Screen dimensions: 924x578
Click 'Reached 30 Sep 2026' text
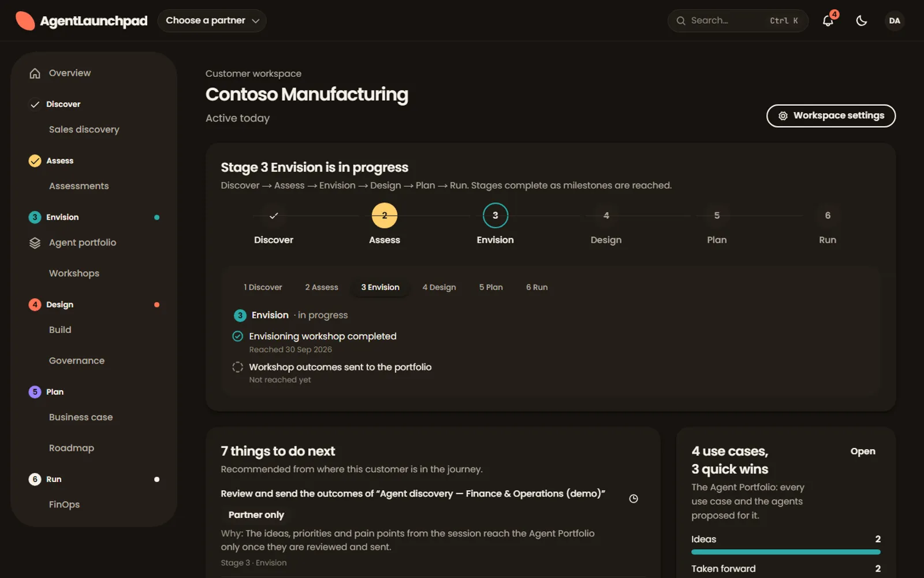coord(290,350)
